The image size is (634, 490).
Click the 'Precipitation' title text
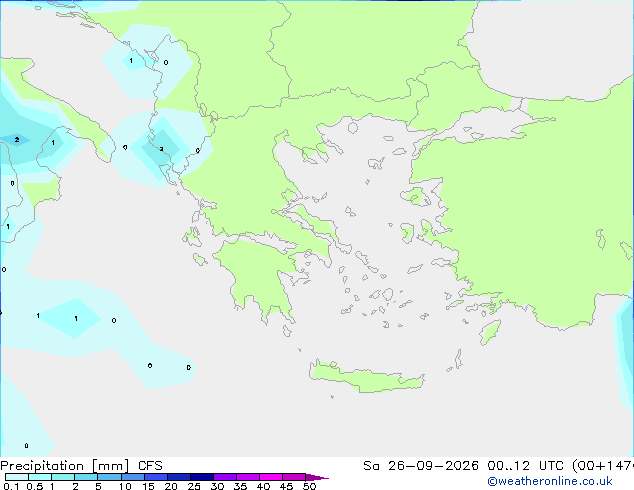[x=42, y=466]
